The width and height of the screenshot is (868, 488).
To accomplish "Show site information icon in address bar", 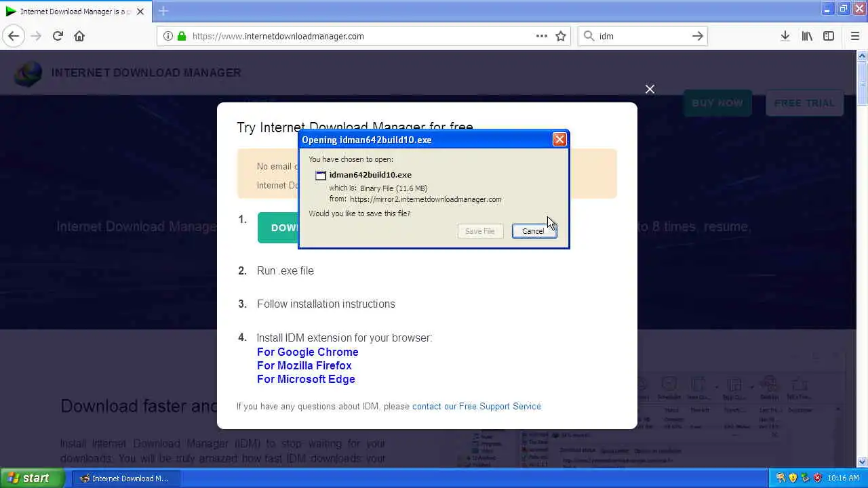I will point(168,36).
